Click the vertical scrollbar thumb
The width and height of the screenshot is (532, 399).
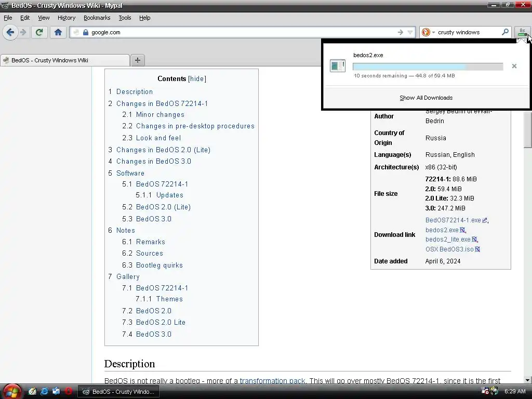tap(527, 129)
